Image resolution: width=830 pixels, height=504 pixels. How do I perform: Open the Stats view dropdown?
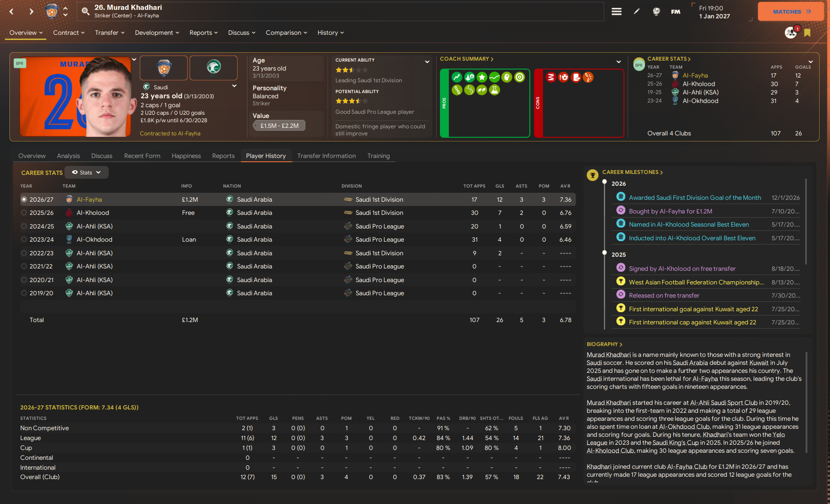[x=87, y=173]
